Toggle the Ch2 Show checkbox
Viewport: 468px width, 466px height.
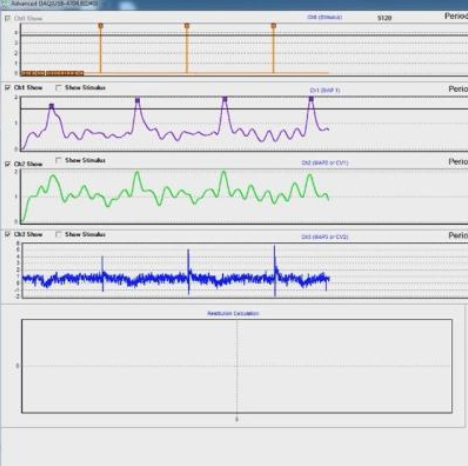click(8, 164)
